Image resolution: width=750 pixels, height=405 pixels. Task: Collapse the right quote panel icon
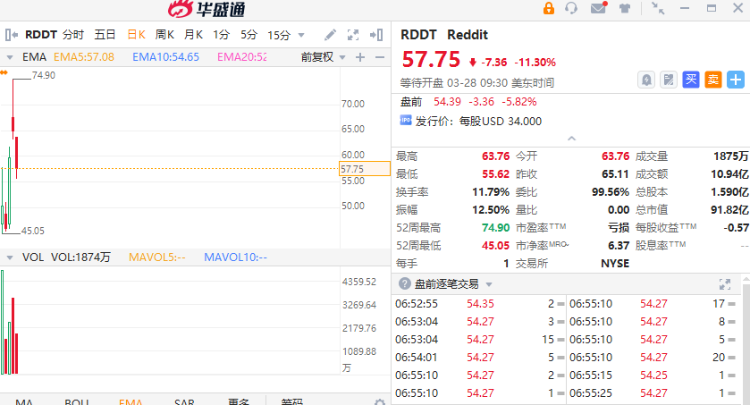click(x=376, y=34)
